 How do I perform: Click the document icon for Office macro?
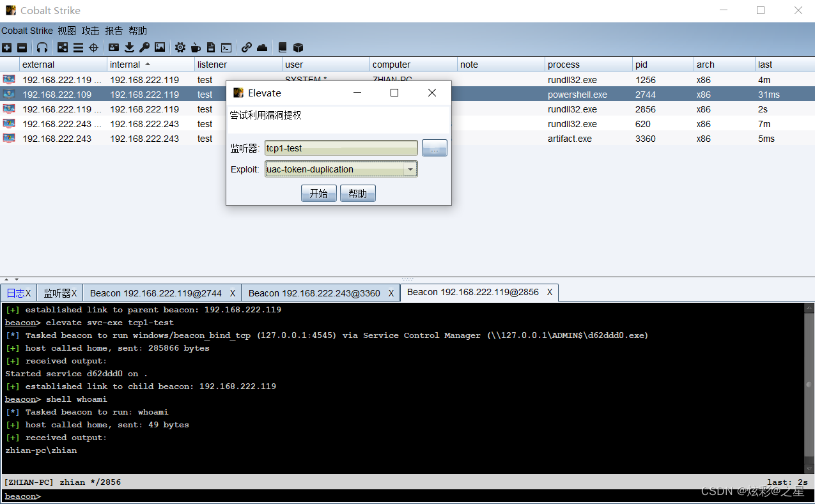tap(210, 47)
